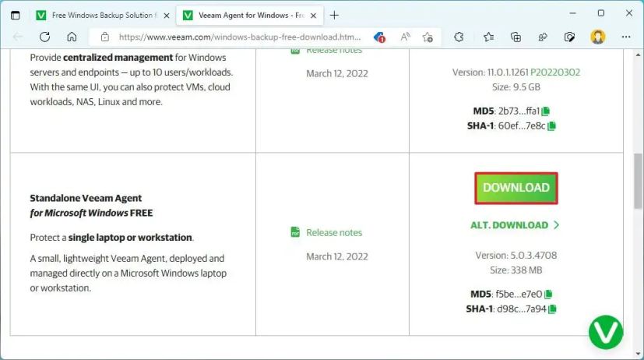Viewport: 644px width, 360px height.
Task: Go to browser Home page
Action: (72, 37)
